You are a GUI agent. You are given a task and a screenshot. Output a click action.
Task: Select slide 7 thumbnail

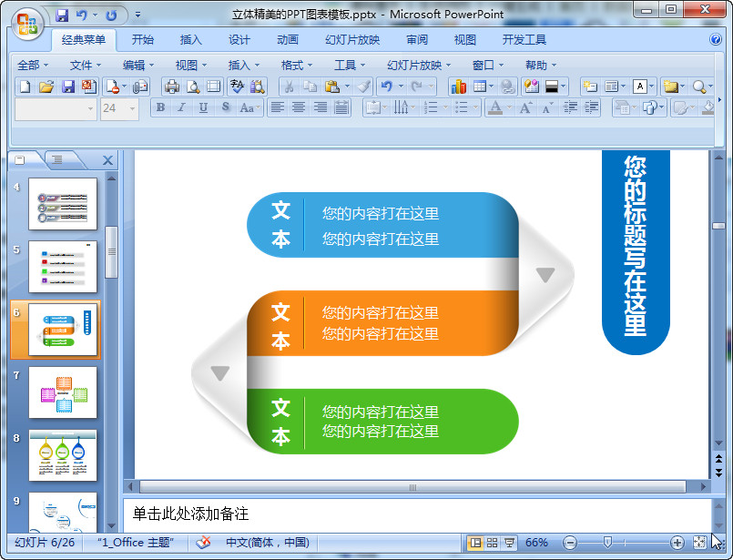[63, 392]
